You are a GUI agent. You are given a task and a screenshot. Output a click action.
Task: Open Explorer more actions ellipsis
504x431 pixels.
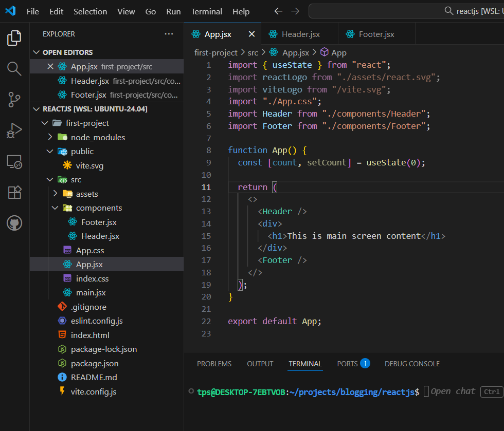(169, 34)
